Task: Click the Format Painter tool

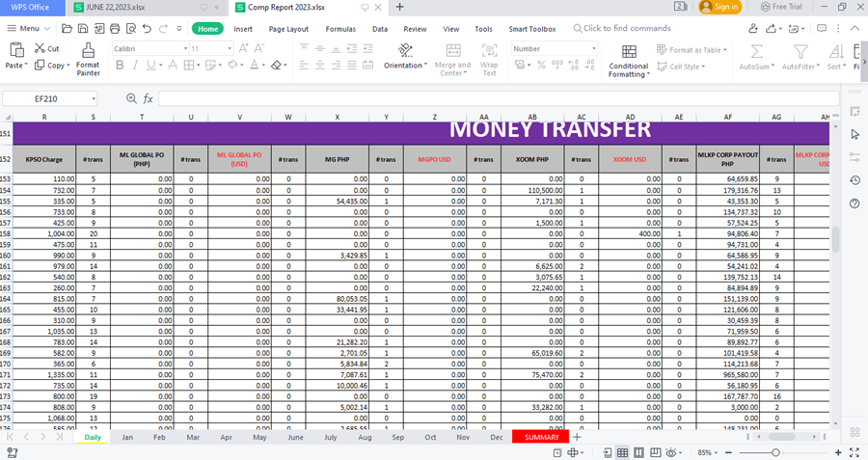Action: [88, 59]
